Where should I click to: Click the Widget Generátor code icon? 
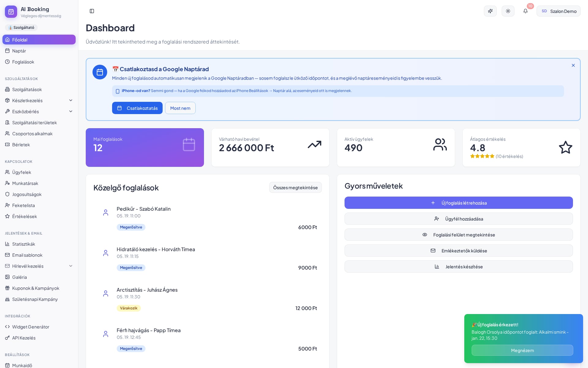[7, 327]
